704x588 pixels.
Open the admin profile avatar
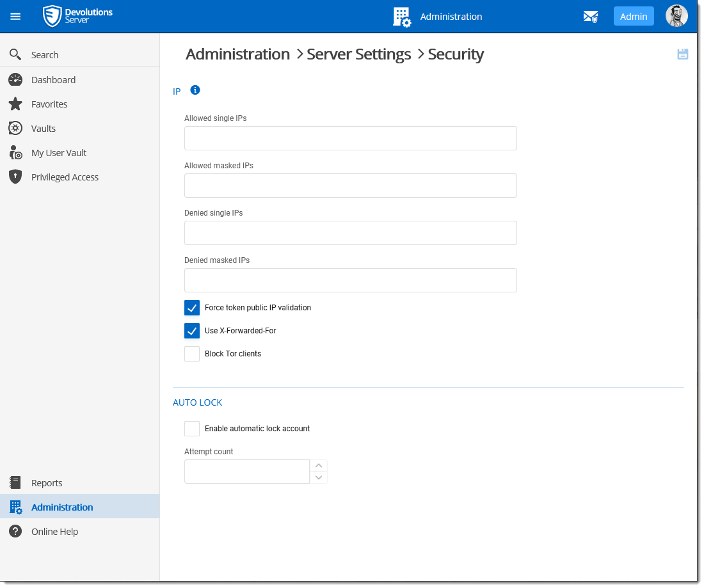676,15
